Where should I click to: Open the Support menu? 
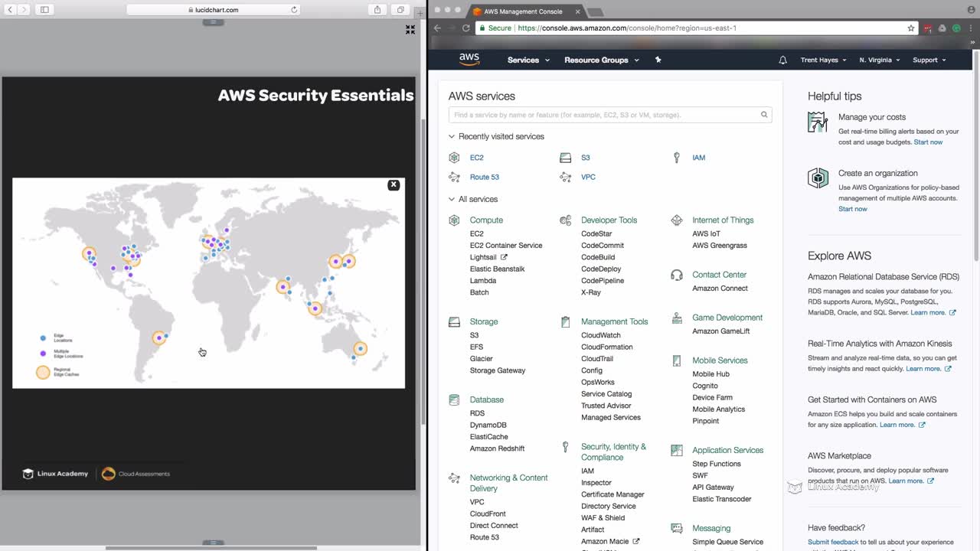point(929,60)
